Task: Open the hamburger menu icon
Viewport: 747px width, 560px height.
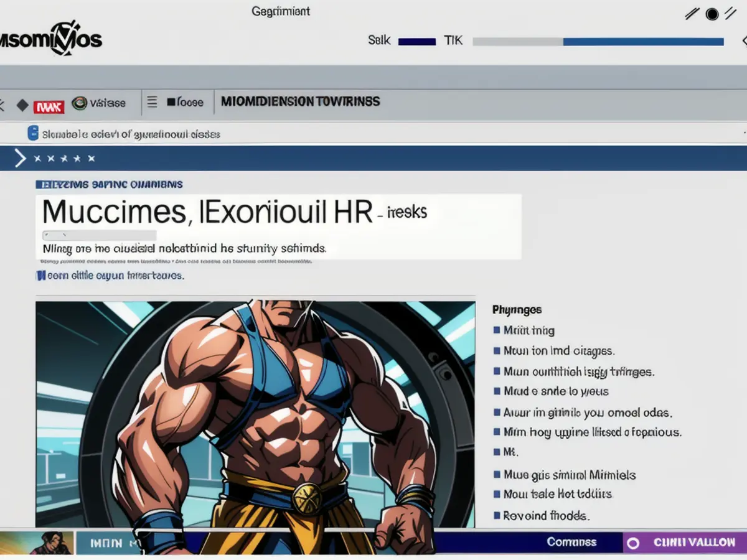Action: [153, 102]
